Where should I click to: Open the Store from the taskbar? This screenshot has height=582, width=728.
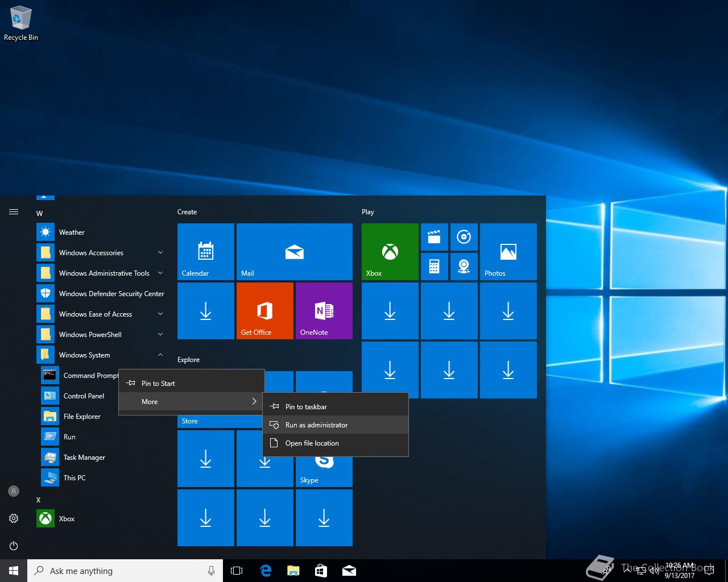[x=321, y=571]
